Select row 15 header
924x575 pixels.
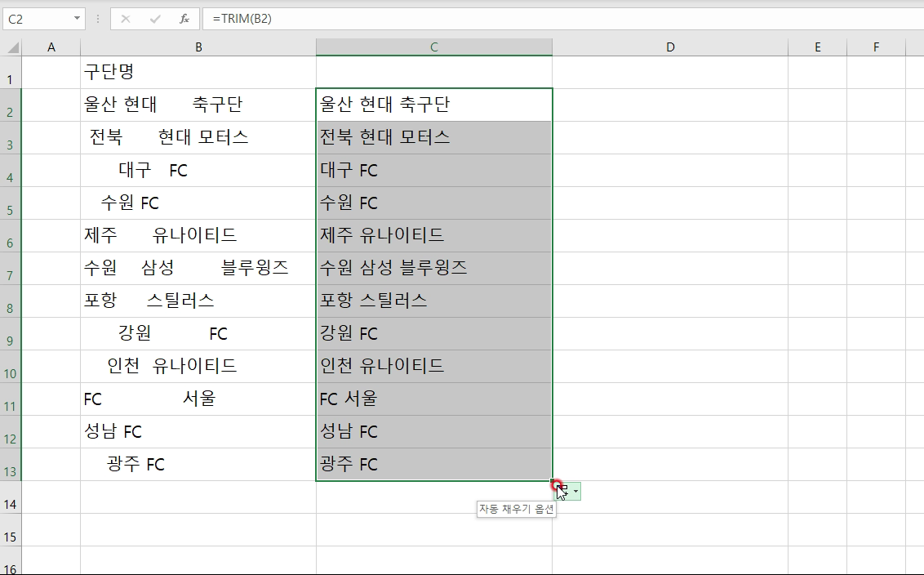click(11, 529)
